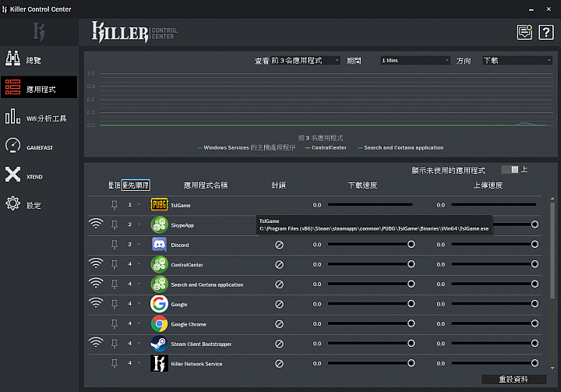Block Google Chrome network access
This screenshot has width=561, height=392.
tap(279, 324)
